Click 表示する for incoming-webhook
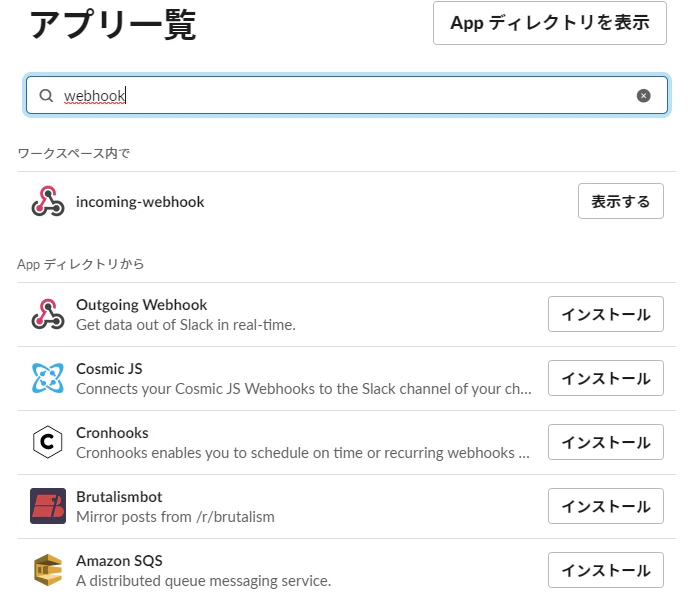 pos(621,201)
